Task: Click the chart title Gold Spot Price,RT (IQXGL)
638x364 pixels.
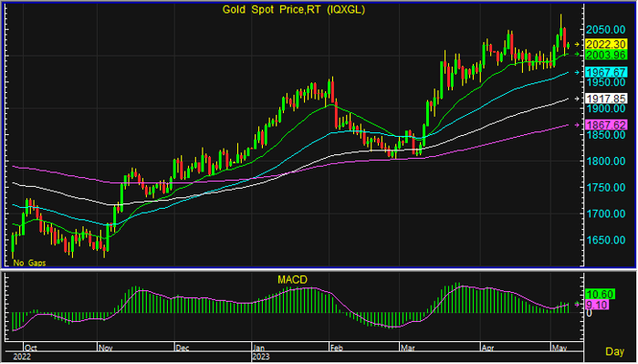Action: tap(293, 9)
